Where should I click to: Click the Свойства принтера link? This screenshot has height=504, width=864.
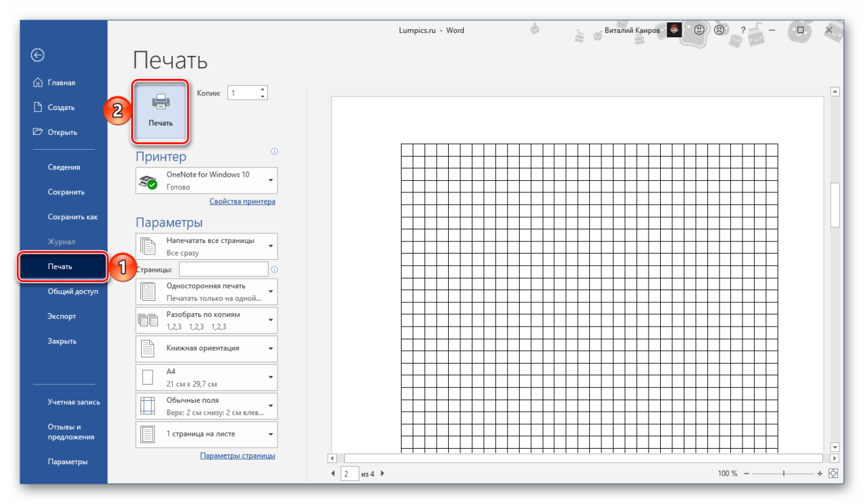242,201
